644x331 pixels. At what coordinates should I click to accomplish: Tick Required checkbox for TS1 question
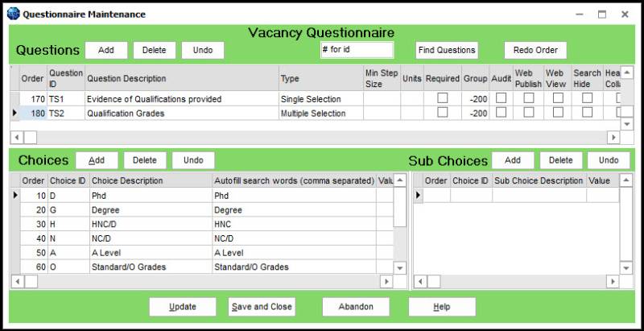[442, 98]
